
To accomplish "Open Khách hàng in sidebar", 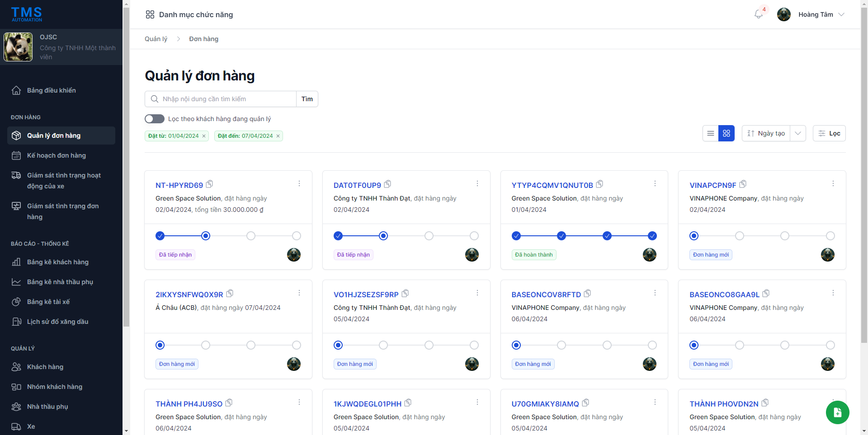I will coord(61,367).
